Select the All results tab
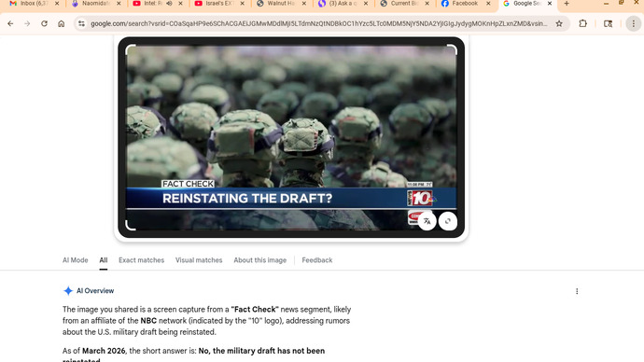 [x=103, y=260]
